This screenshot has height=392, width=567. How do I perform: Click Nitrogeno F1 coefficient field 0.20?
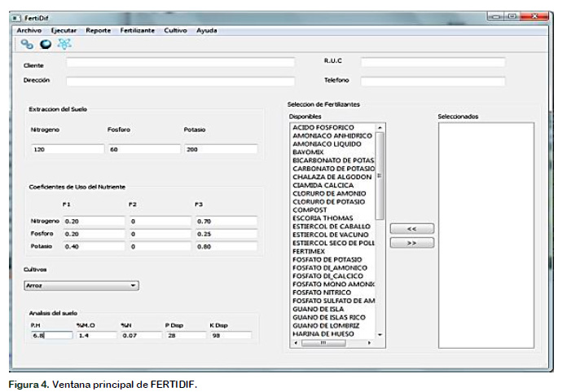tap(94, 221)
